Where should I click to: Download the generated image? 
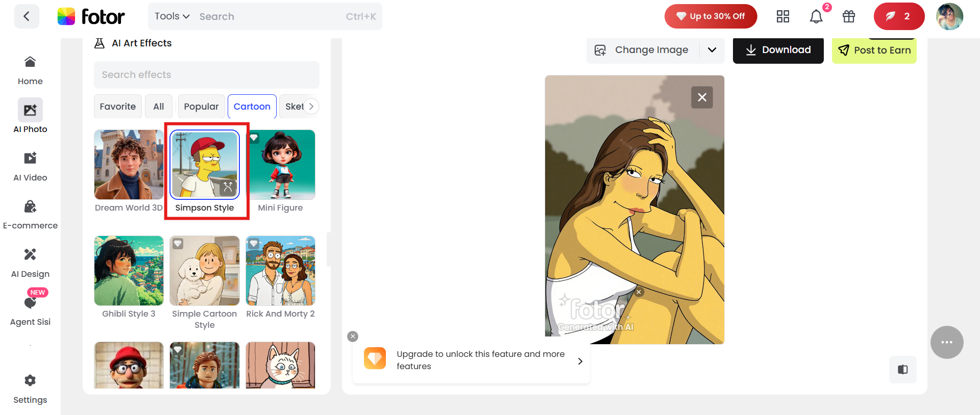tap(778, 50)
